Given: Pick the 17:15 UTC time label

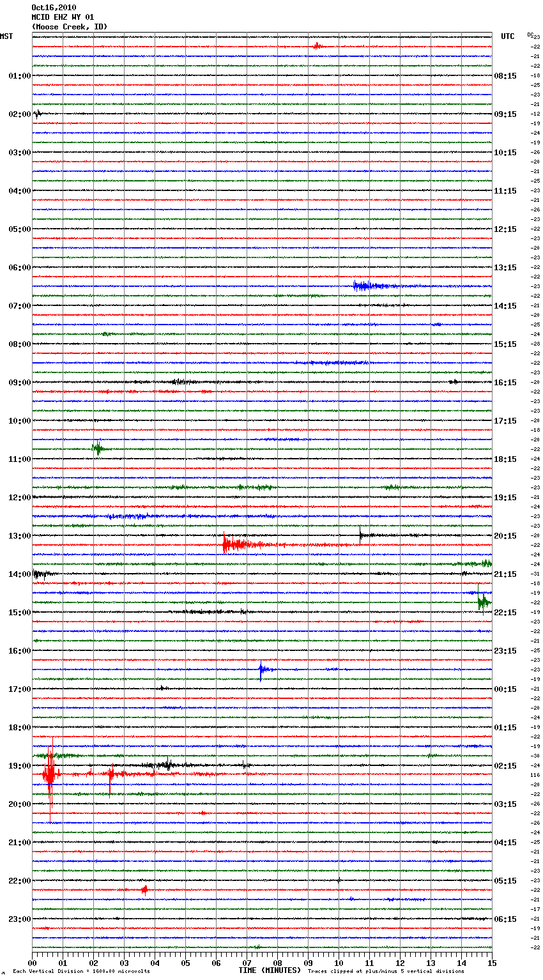Looking at the screenshot, I should (505, 421).
